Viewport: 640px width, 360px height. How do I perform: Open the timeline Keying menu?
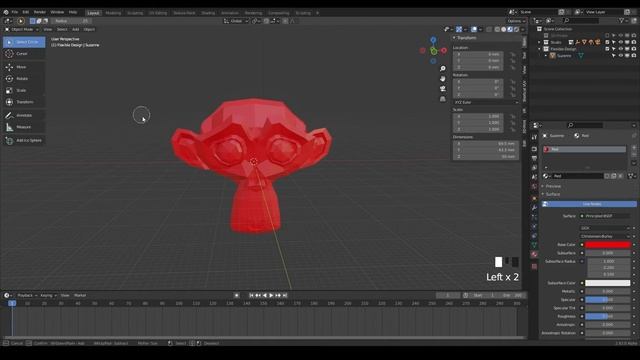47,296
